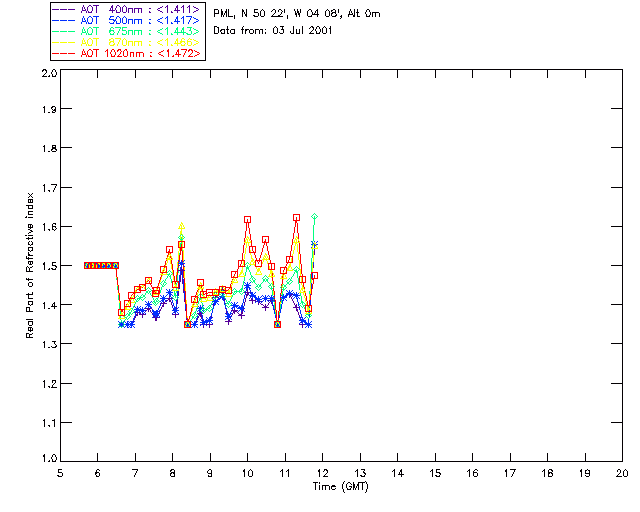Image resolution: width=640 pixels, height=512 pixels.
Task: Click the highest red square marker near 11.3 GMT
Action: tap(296, 218)
